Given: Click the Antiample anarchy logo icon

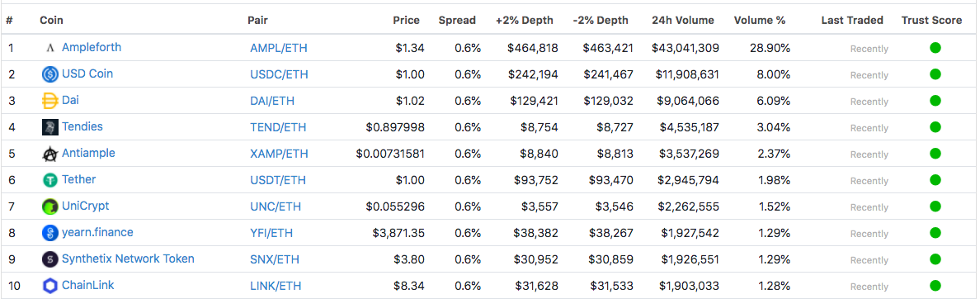Looking at the screenshot, I should click(x=50, y=154).
